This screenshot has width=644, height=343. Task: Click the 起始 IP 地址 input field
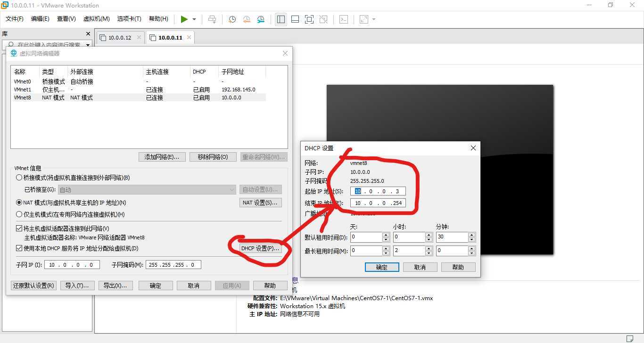[x=378, y=191]
